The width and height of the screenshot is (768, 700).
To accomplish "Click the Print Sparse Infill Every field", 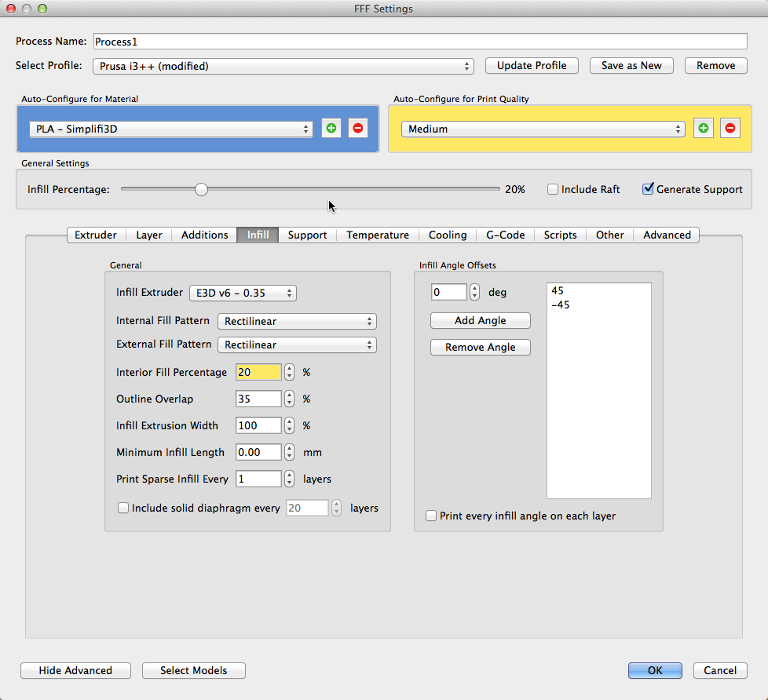I will click(x=258, y=479).
